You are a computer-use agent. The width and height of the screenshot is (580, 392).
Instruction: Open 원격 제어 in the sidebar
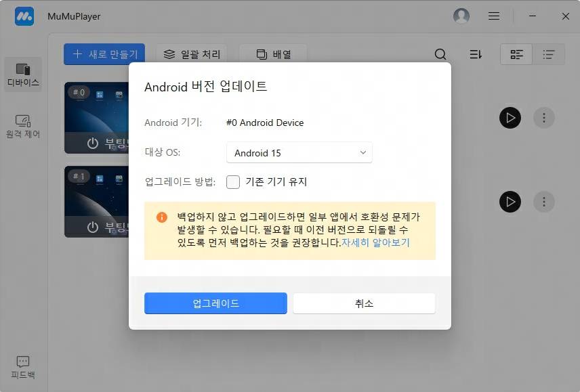tap(23, 127)
